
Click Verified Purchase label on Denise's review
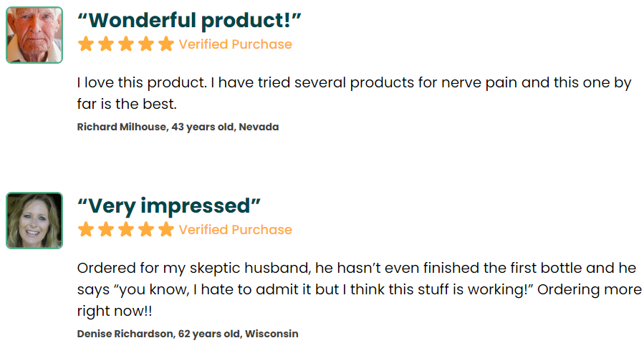pos(236,230)
